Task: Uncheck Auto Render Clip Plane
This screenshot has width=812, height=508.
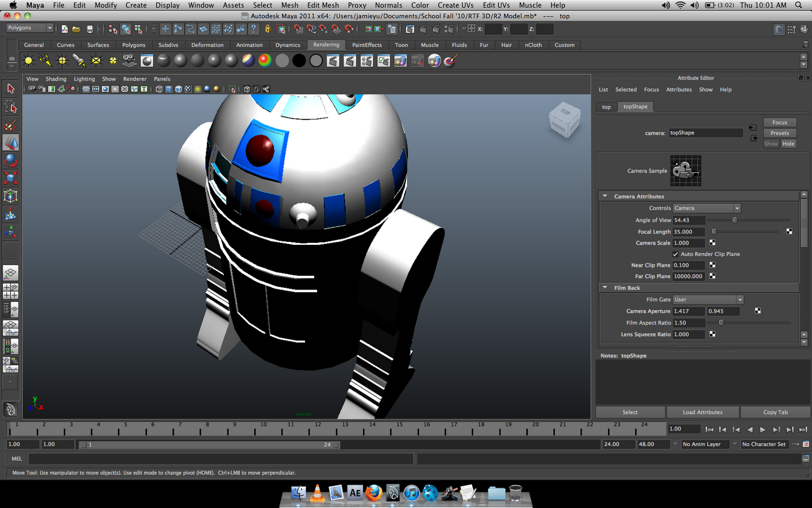Action: [x=675, y=254]
